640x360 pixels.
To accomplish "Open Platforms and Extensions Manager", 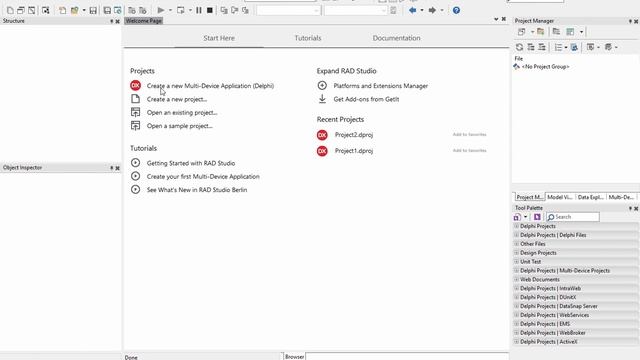I will (x=380, y=86).
